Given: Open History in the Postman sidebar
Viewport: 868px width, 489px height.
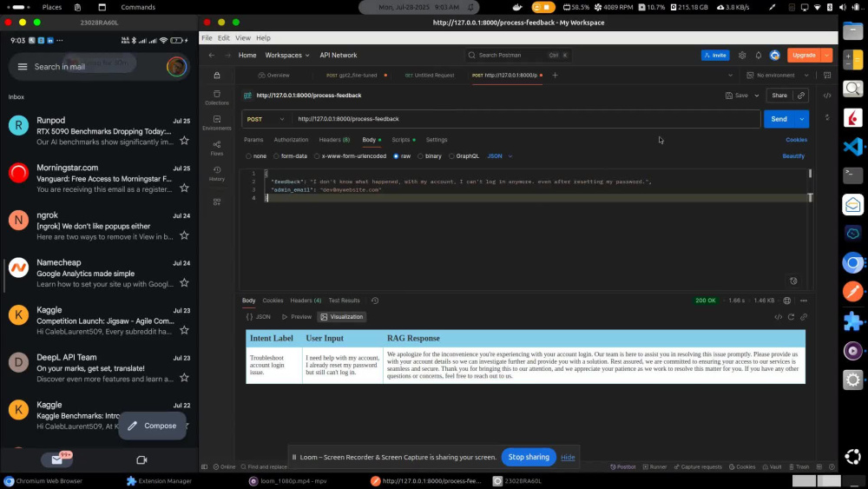Looking at the screenshot, I should tap(216, 174).
